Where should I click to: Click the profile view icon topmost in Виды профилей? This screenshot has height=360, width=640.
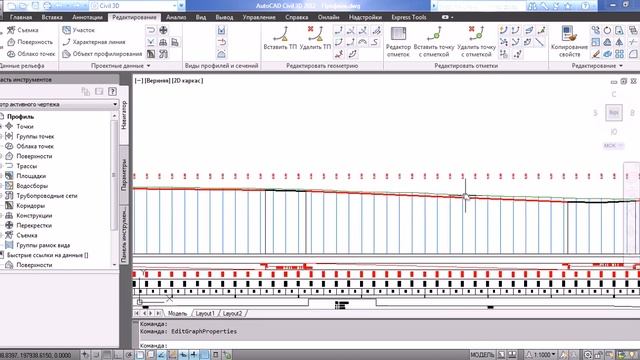point(221,30)
